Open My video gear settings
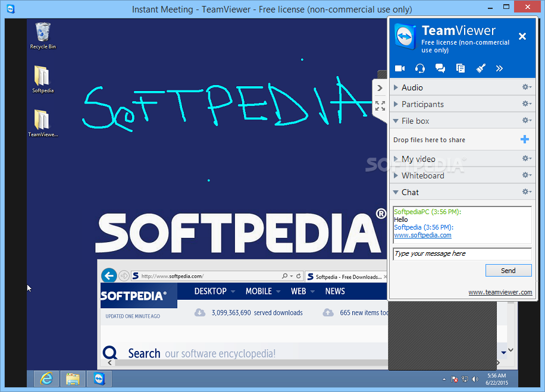The width and height of the screenshot is (545, 392). point(527,158)
